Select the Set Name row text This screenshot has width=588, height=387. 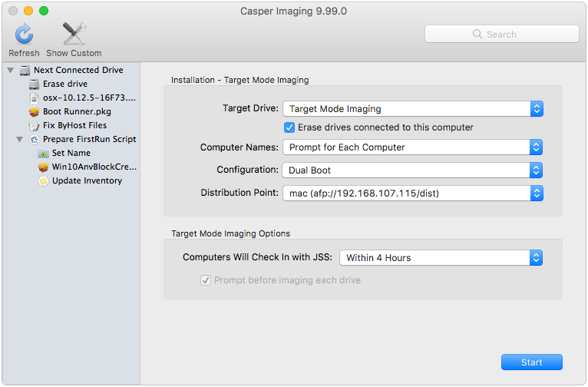coord(71,154)
